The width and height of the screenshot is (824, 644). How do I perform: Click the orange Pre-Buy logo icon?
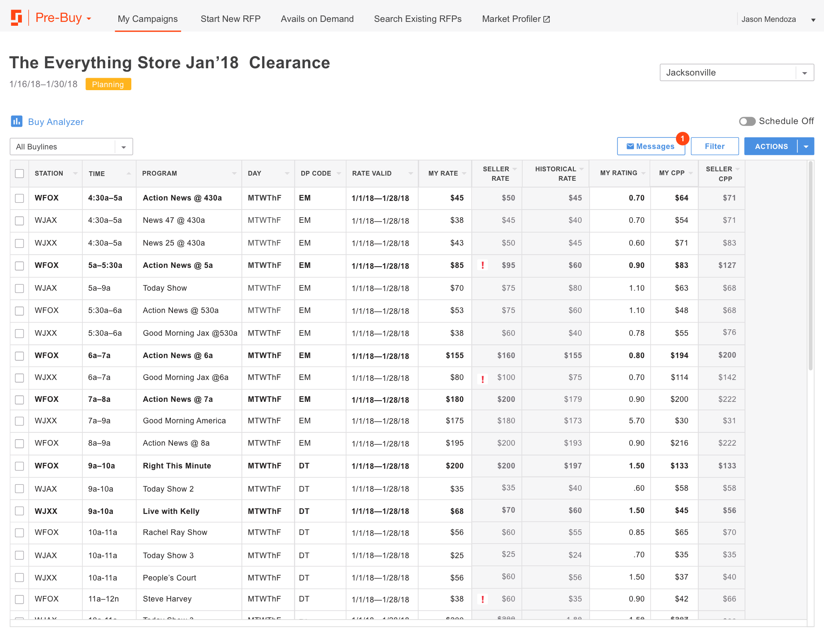tap(16, 18)
